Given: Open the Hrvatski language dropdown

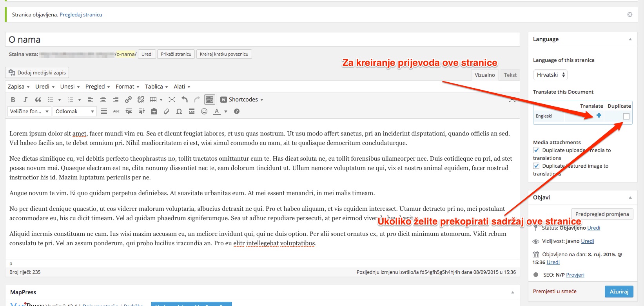Looking at the screenshot, I should tap(550, 75).
